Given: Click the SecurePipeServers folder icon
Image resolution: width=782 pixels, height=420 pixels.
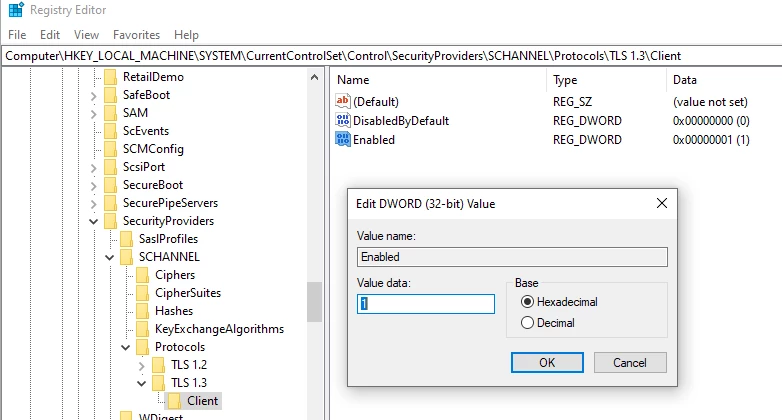Looking at the screenshot, I should (110, 203).
